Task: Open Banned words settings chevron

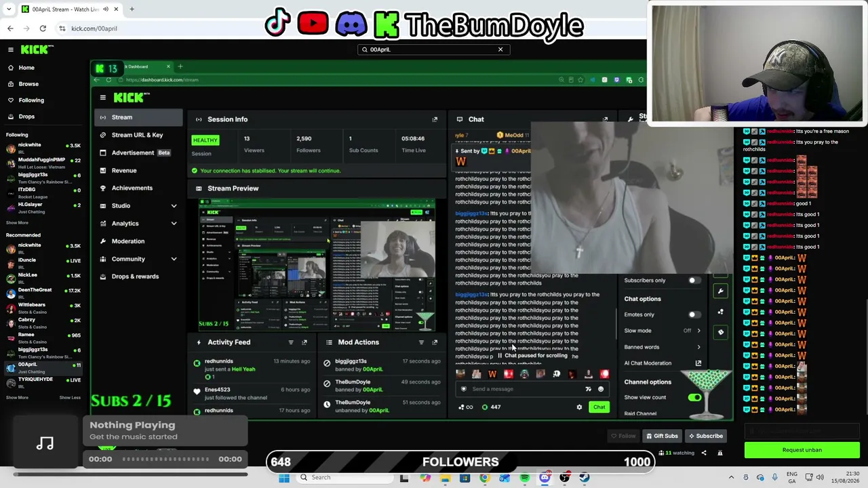Action: click(698, 347)
